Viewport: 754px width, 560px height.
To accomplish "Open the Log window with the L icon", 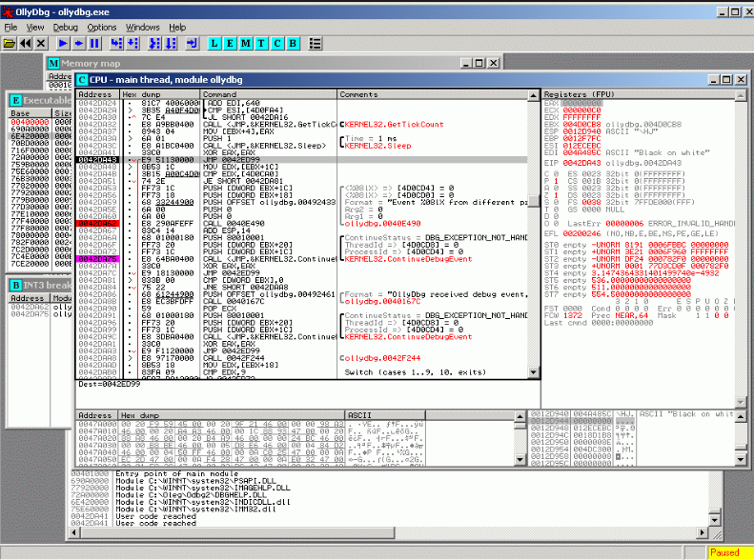I will coord(214,44).
